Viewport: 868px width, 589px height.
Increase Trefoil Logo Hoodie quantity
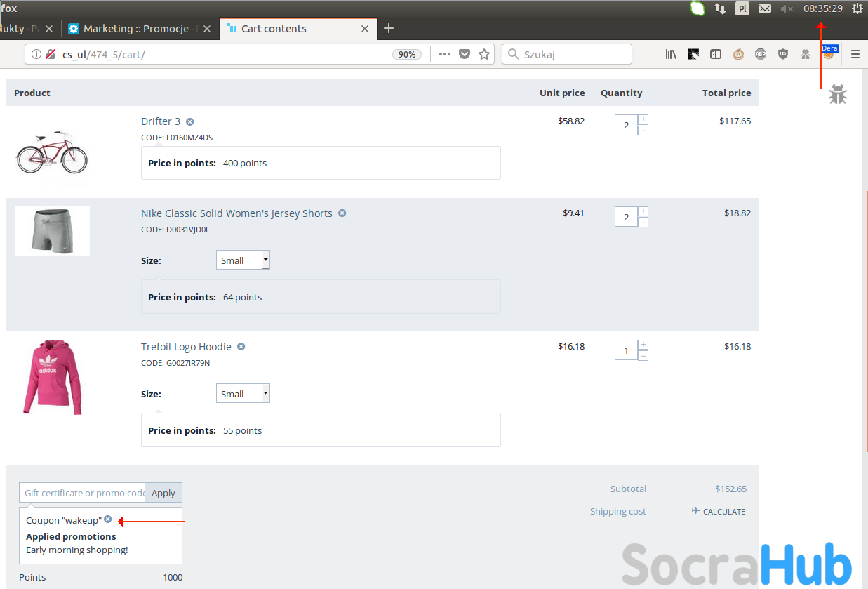tap(643, 345)
